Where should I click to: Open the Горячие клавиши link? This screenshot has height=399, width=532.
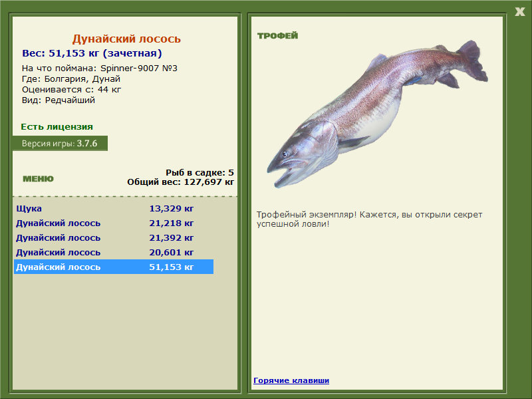(x=291, y=380)
